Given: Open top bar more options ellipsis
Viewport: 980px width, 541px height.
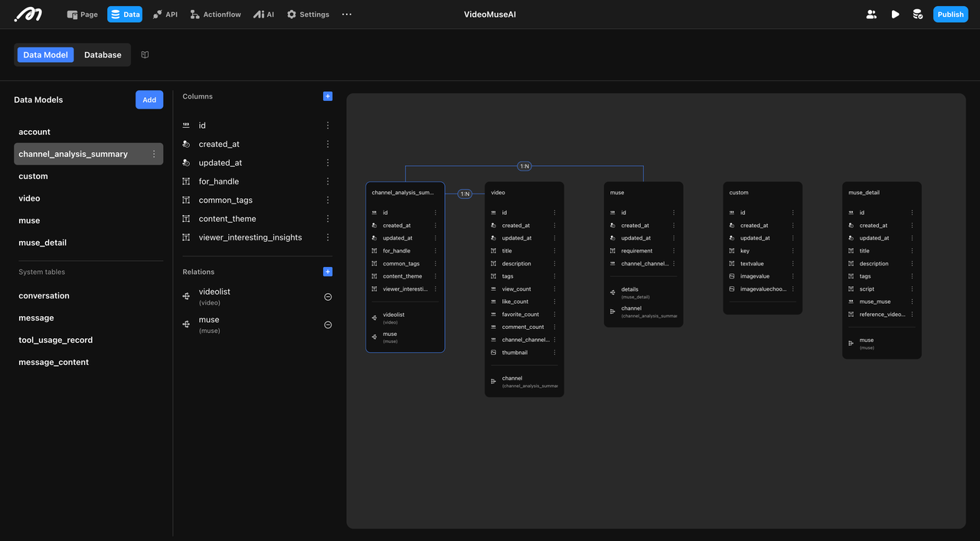Looking at the screenshot, I should (x=347, y=15).
